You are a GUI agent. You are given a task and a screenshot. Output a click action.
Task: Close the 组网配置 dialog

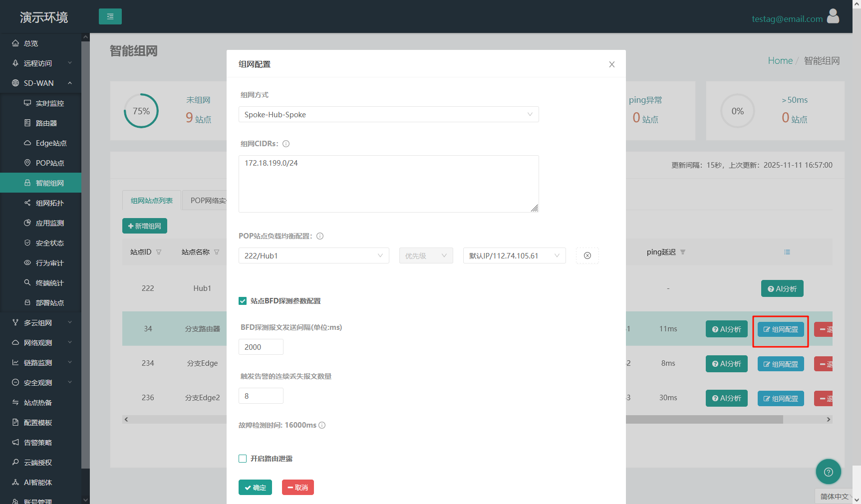pos(611,64)
